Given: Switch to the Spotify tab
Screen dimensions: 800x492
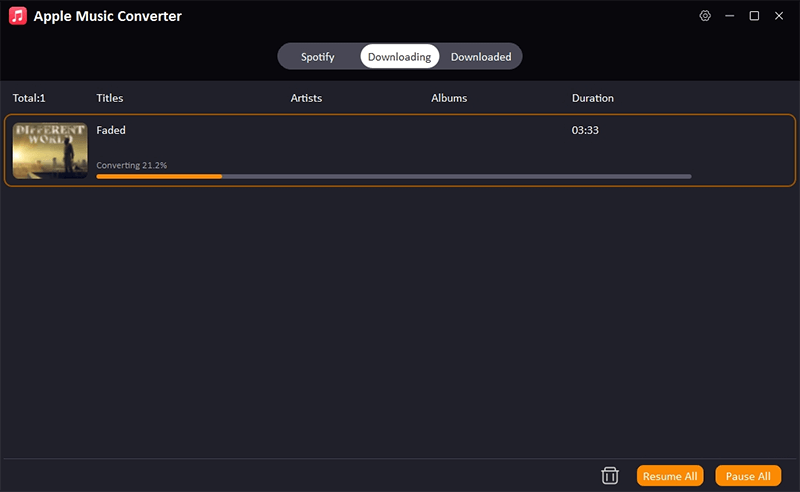Looking at the screenshot, I should pos(318,57).
